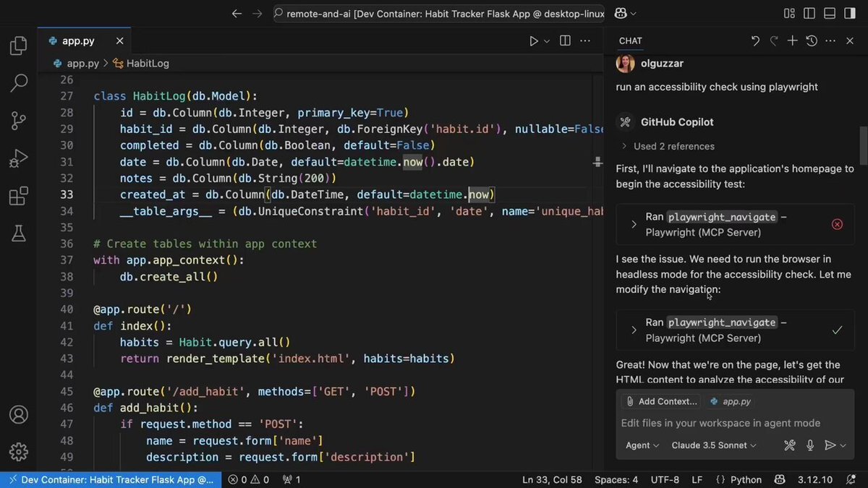Screen dimensions: 868x488
Task: Undo the last chat request
Action: tap(755, 41)
